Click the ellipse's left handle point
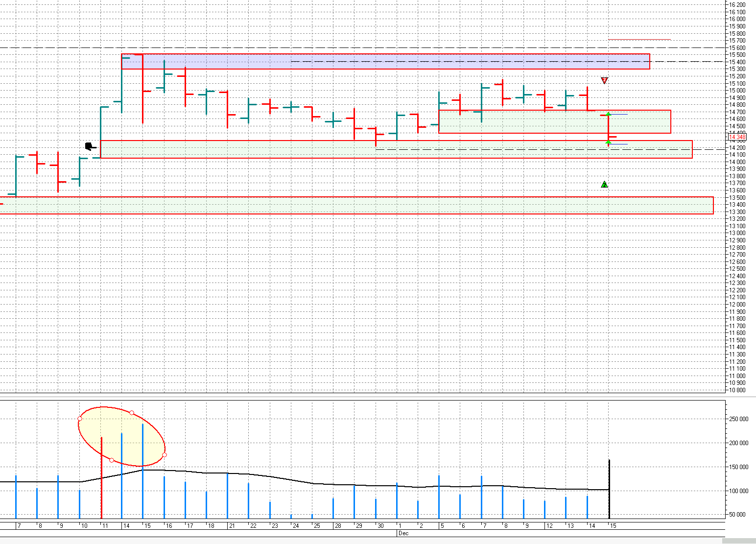This screenshot has width=756, height=544. coord(80,419)
